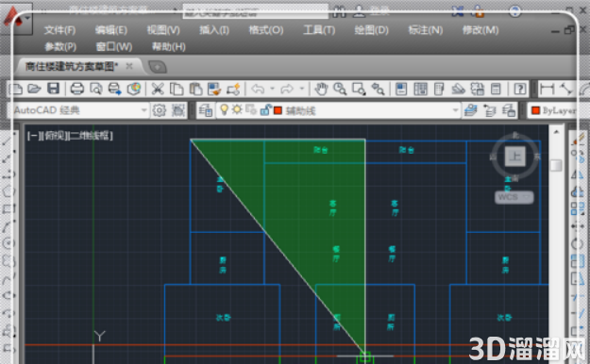
Task: Click the 辅助线 layer red color swatch
Action: click(x=278, y=110)
